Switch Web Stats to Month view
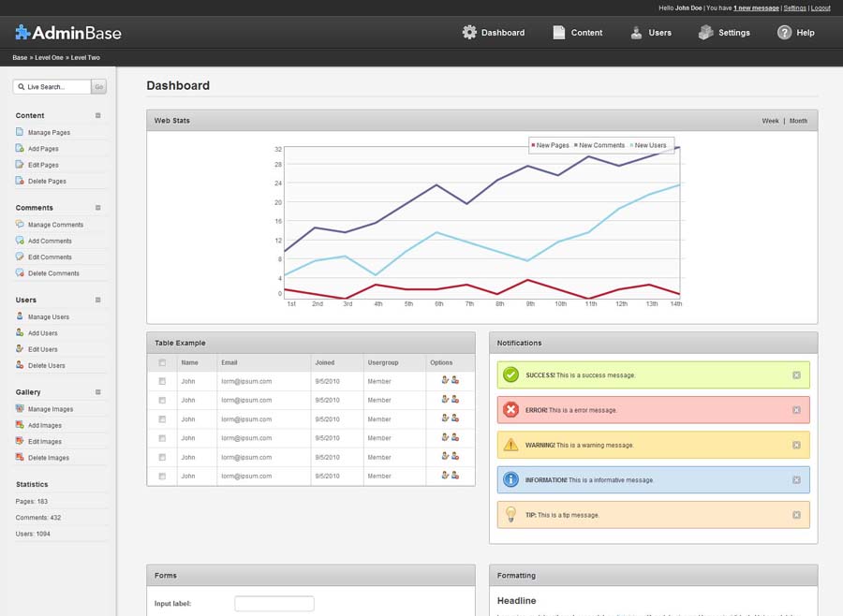 (x=798, y=121)
